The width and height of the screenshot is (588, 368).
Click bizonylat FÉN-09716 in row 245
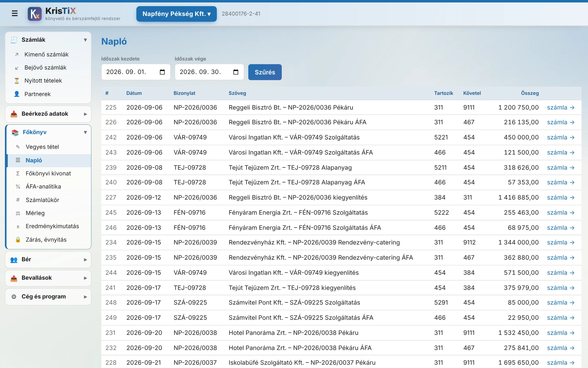click(x=190, y=213)
